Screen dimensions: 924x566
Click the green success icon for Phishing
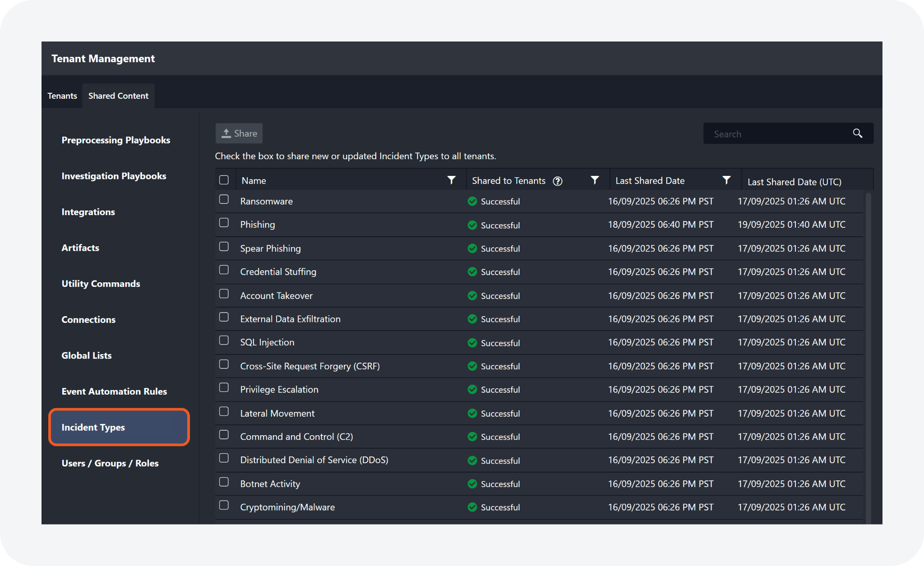[472, 225]
